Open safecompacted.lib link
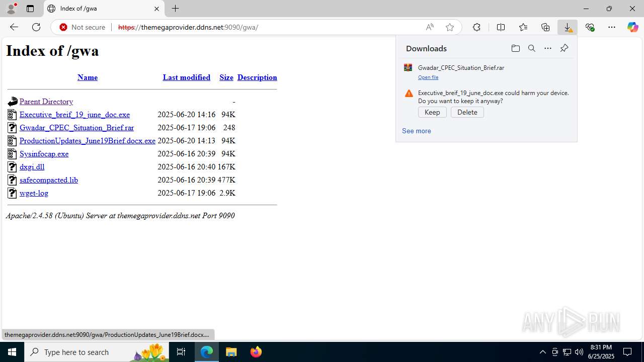This screenshot has width=644, height=362. click(49, 180)
